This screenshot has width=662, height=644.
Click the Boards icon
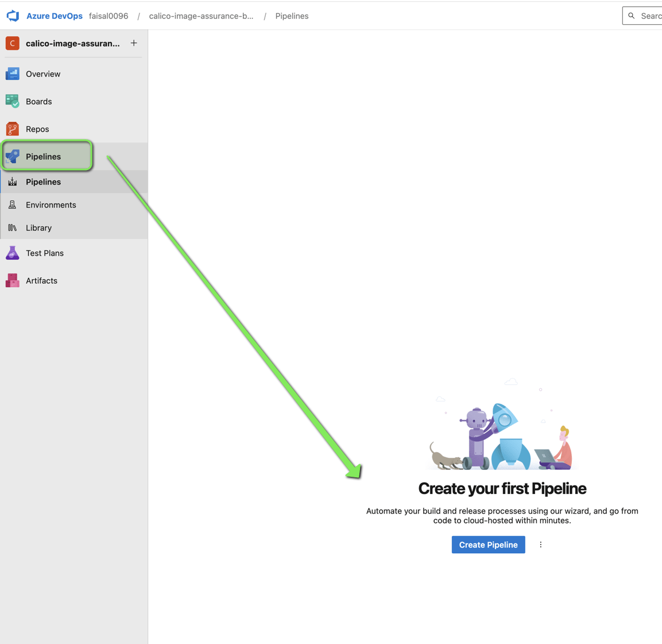(13, 102)
